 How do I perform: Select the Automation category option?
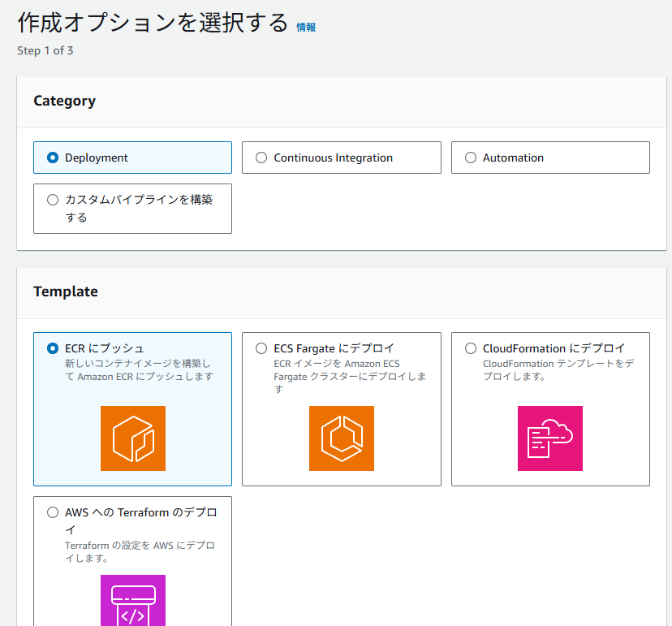point(471,158)
